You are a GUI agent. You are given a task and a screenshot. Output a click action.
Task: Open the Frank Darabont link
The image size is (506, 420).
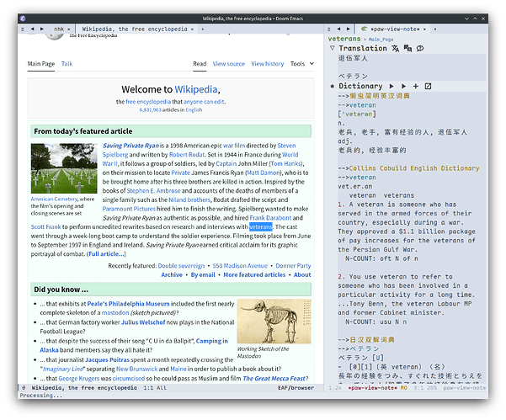tap(270, 218)
